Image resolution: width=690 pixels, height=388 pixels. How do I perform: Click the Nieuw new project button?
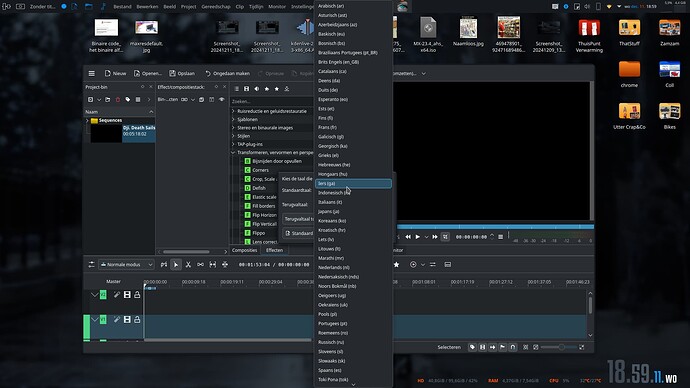115,73
